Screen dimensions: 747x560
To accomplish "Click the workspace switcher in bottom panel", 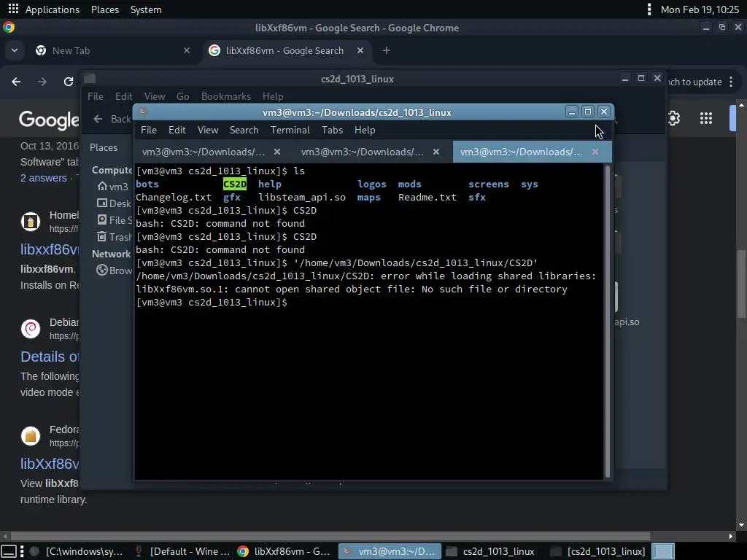I will [662, 551].
